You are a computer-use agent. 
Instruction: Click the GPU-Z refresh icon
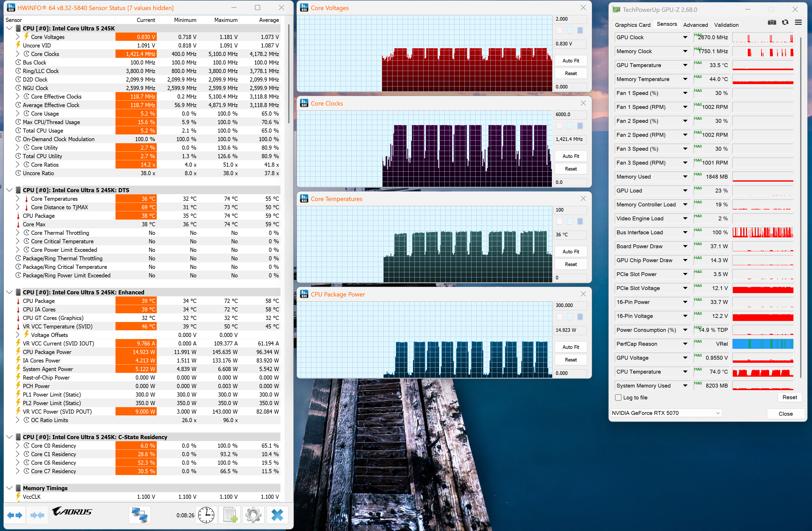785,22
